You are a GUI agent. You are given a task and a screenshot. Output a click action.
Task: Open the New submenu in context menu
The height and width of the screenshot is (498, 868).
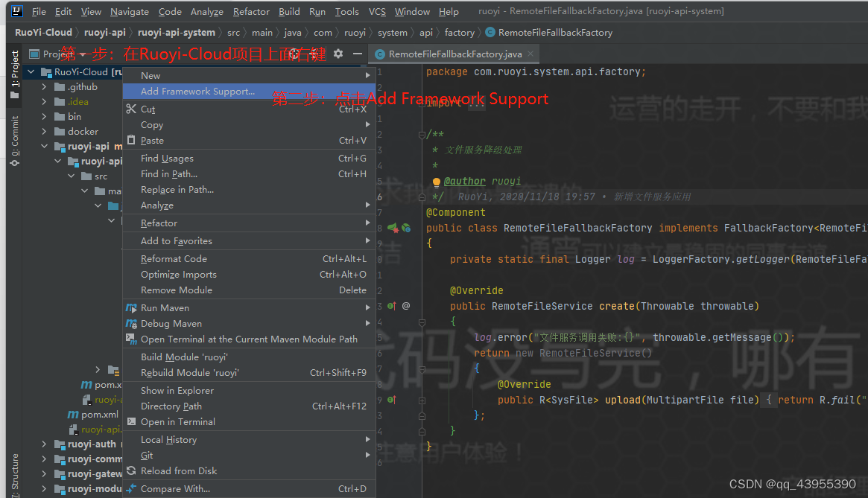pyautogui.click(x=249, y=75)
